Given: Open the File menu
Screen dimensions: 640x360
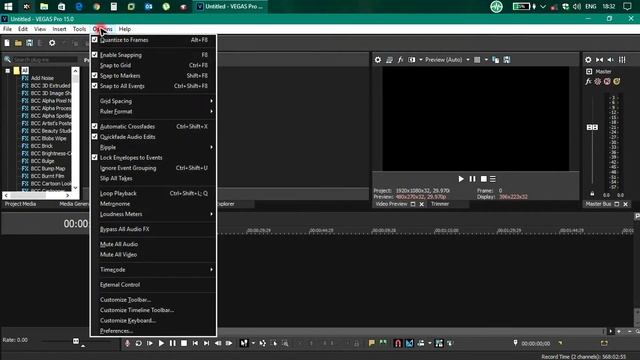Looking at the screenshot, I should pos(7,29).
